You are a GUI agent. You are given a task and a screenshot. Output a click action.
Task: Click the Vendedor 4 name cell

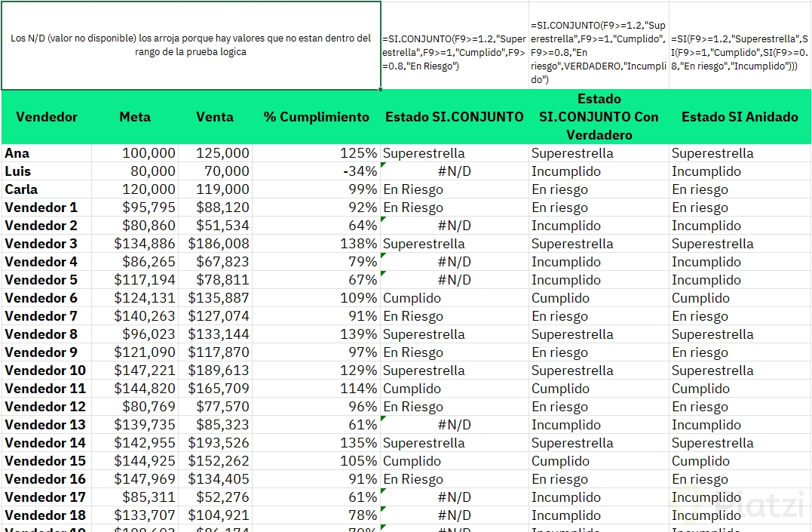[x=47, y=262]
